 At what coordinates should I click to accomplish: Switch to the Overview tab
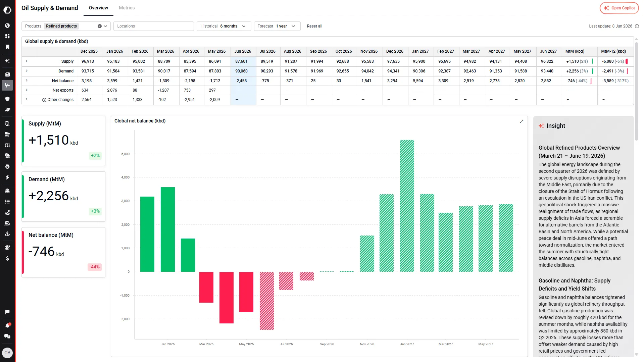pos(98,8)
